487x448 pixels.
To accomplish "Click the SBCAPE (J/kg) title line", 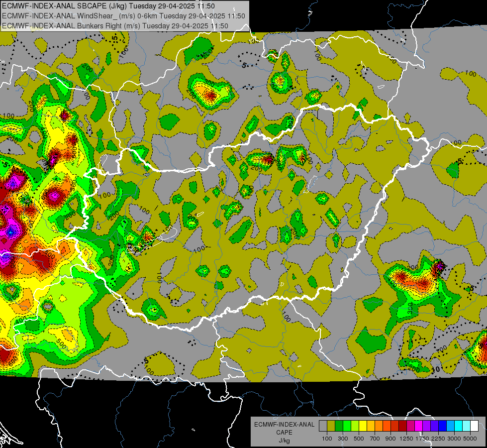I will 108,6.
